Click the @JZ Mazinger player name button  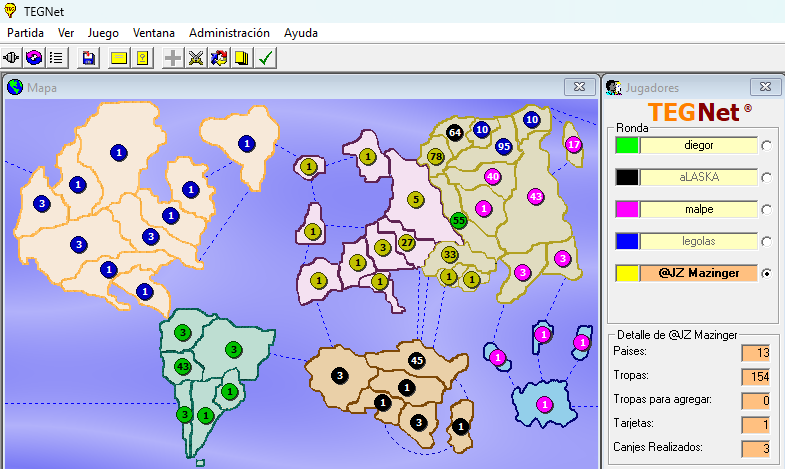(x=699, y=273)
